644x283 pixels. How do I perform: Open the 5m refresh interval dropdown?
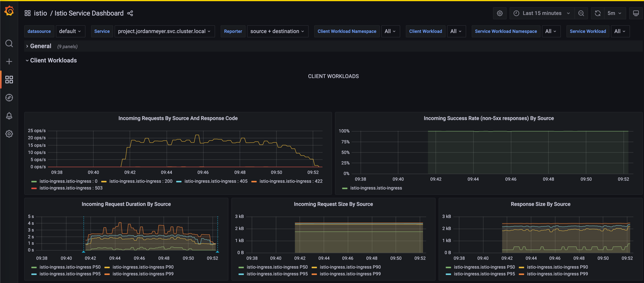(x=615, y=13)
